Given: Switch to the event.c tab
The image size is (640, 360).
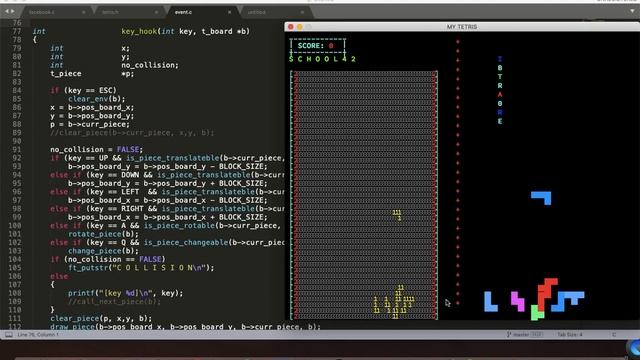Looking at the screenshot, I should pos(183,12).
